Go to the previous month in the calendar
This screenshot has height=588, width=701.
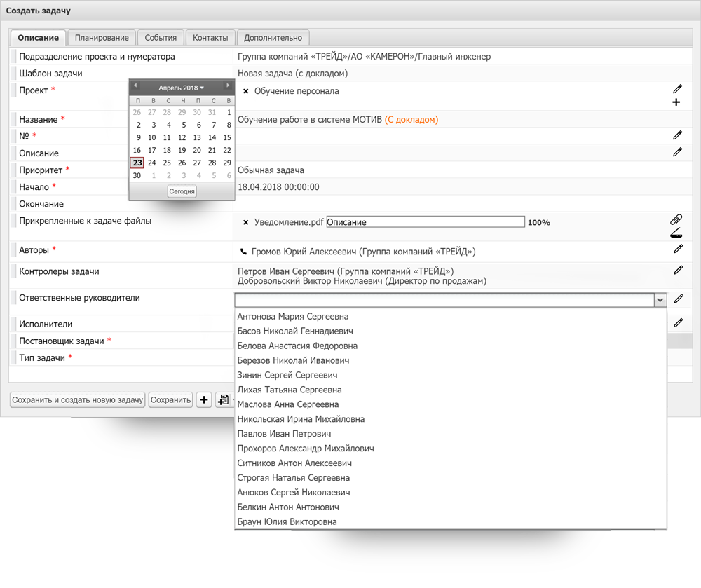[136, 86]
